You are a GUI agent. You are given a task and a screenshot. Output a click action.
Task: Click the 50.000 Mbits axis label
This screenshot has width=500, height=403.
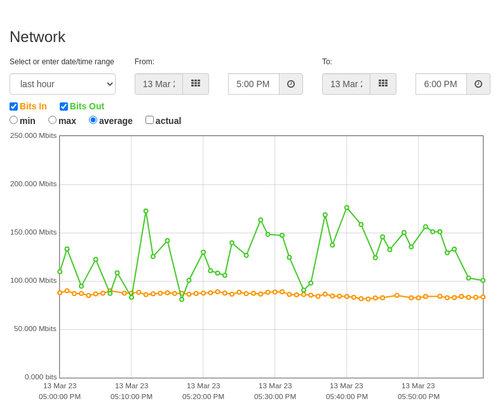35,329
